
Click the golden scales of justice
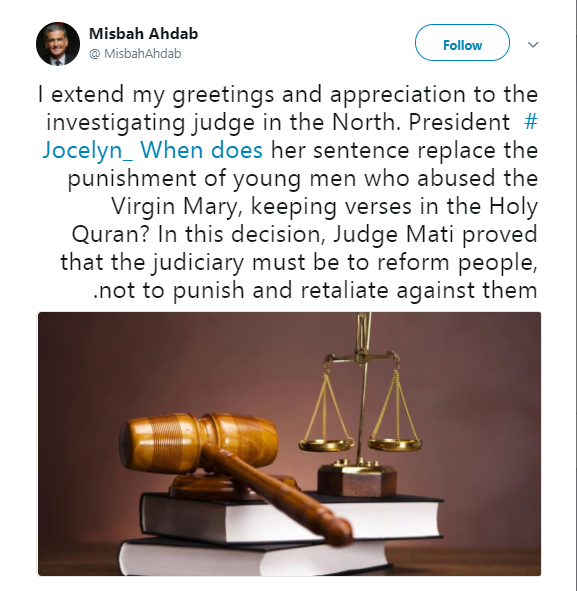point(360,404)
